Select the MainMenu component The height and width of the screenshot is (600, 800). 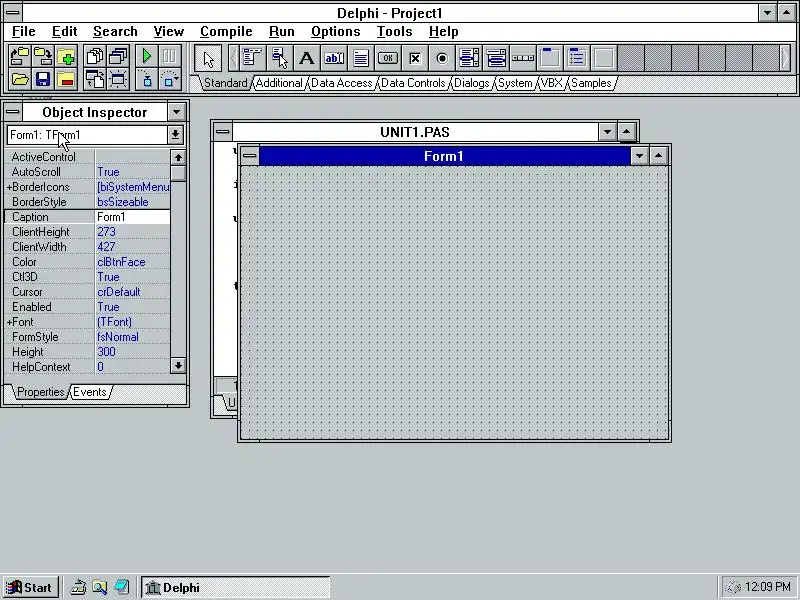pyautogui.click(x=252, y=58)
